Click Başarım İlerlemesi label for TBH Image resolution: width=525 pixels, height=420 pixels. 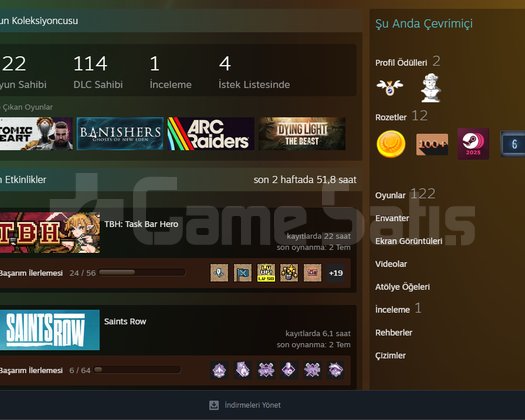[x=31, y=273]
